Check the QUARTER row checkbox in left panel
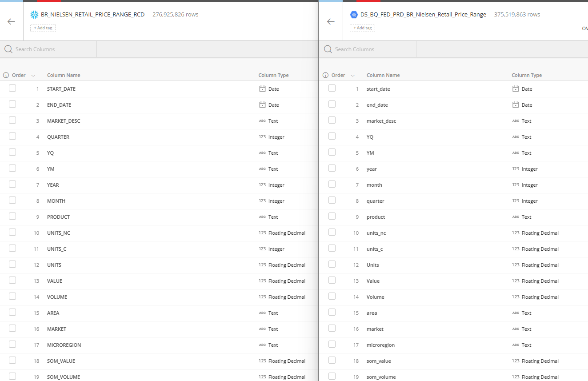 click(x=12, y=136)
